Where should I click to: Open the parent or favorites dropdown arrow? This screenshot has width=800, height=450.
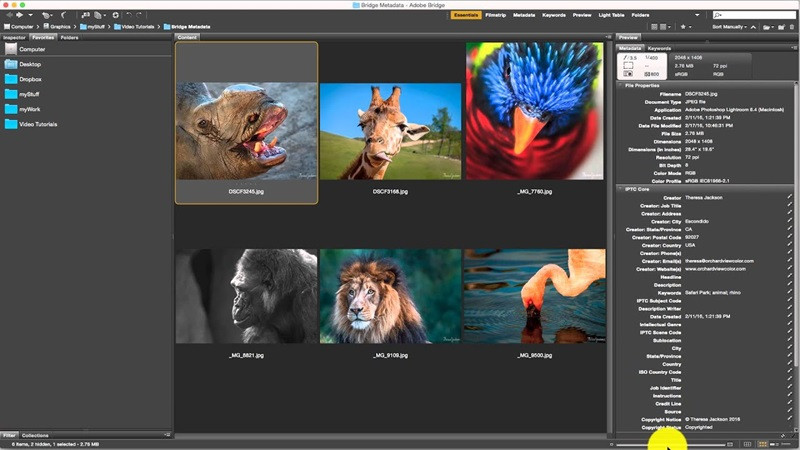point(31,15)
